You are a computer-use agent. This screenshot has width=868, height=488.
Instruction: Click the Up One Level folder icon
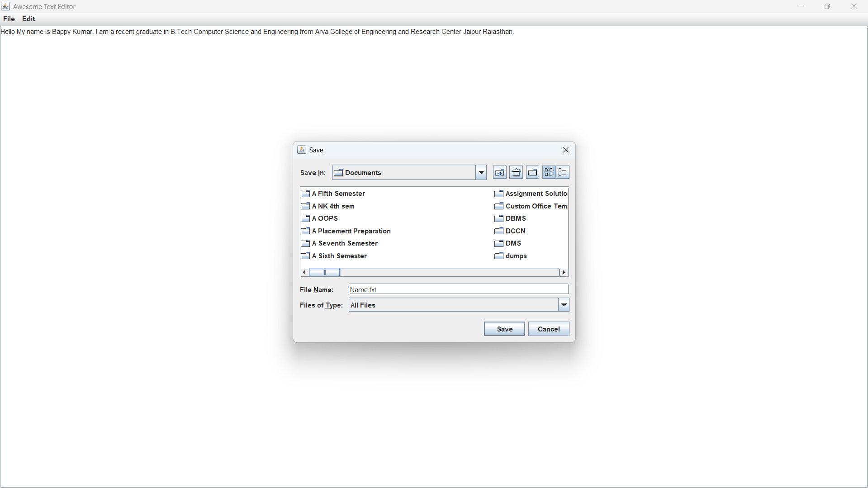tap(499, 172)
